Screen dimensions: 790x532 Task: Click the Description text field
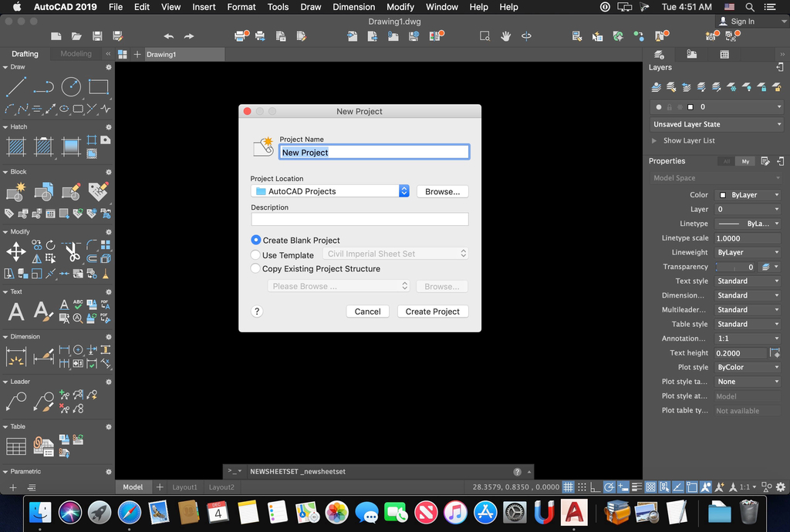360,220
